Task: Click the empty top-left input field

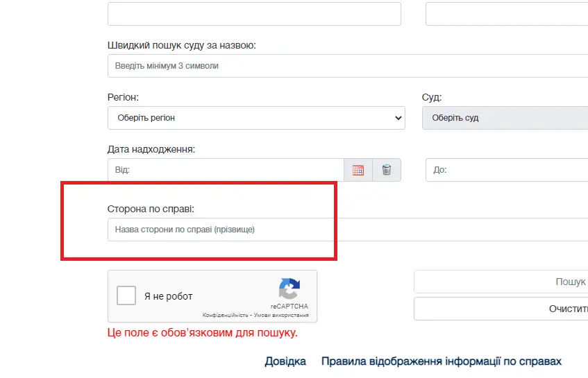Action: coord(254,14)
